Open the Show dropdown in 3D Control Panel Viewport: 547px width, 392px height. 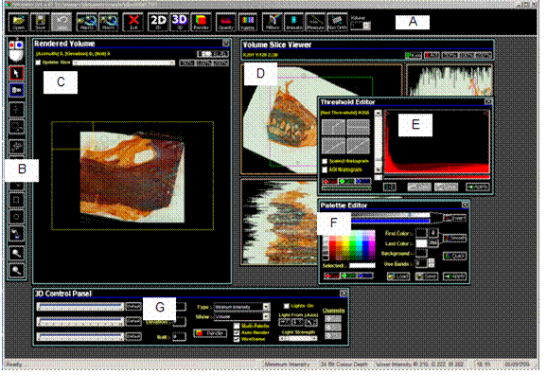click(242, 316)
